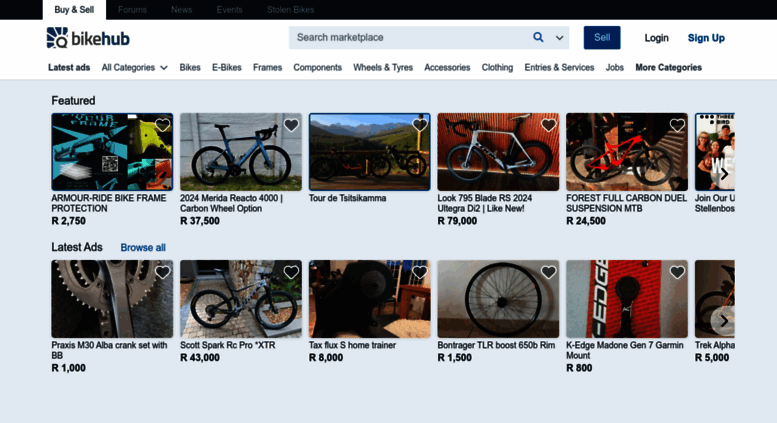Viewport: 777px width, 423px height.
Task: Favorite the Tour de Tsitsikamma ad
Action: (420, 125)
